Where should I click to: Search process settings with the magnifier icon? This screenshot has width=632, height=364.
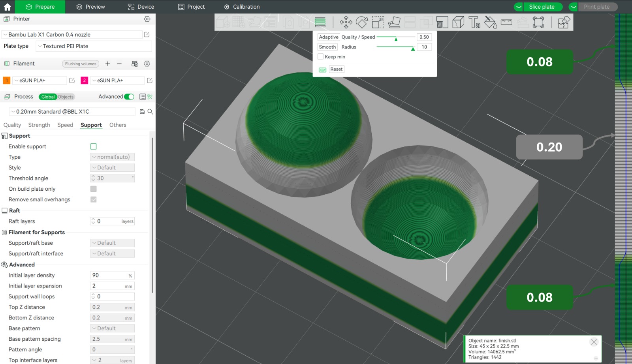[x=150, y=112]
